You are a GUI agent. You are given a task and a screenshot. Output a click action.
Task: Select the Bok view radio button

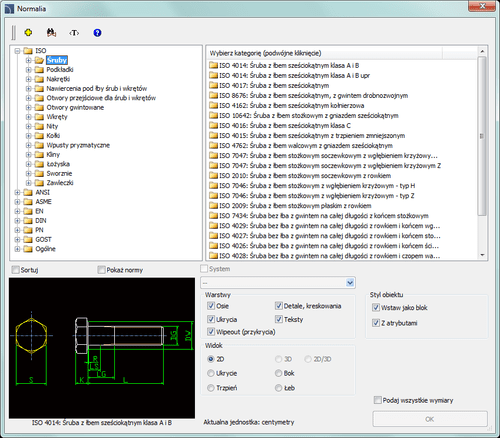278,373
